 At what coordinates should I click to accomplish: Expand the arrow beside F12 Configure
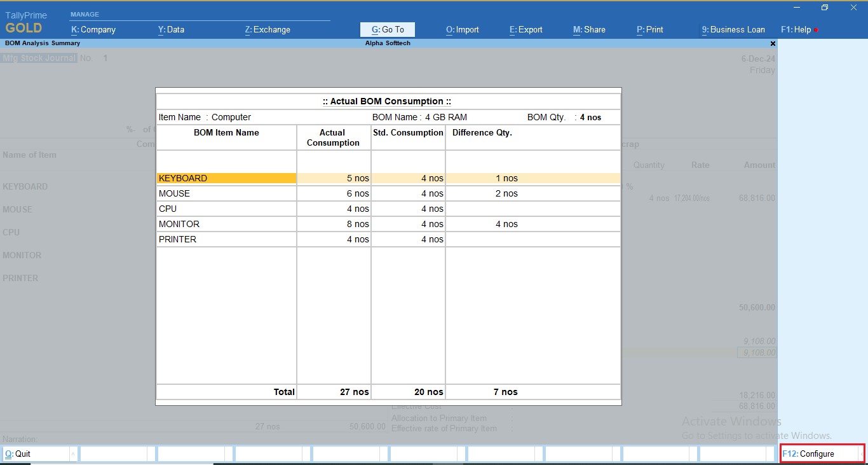coord(862,454)
